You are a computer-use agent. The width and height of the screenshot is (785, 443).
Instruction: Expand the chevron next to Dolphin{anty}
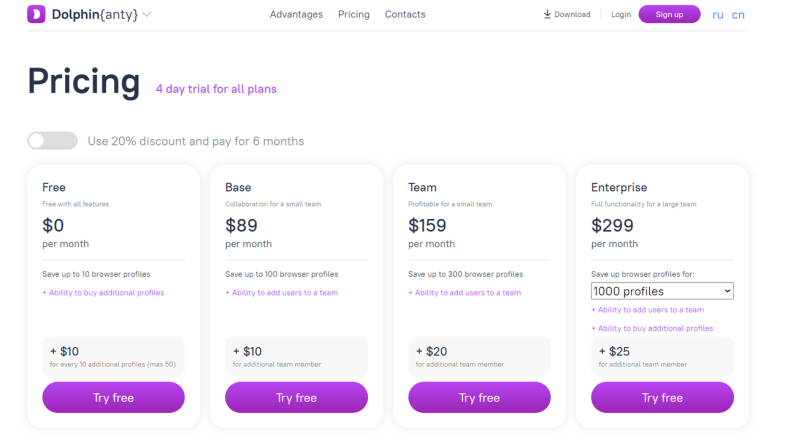[x=147, y=15]
